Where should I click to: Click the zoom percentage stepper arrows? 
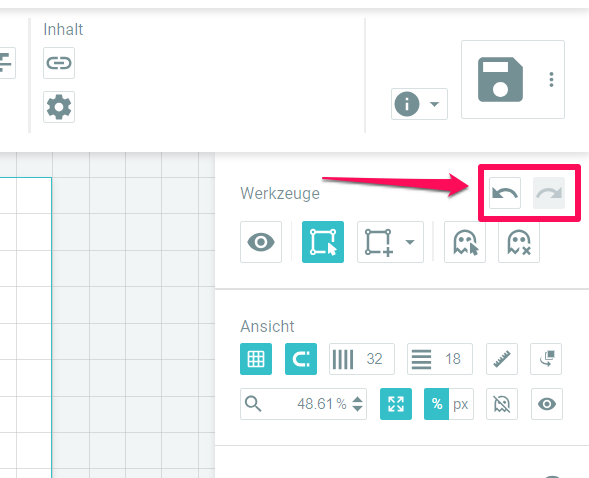357,404
